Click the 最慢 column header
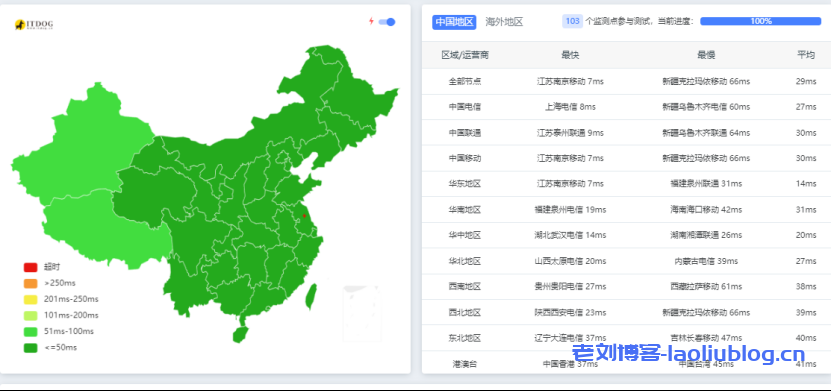This screenshot has width=831, height=391. point(706,55)
